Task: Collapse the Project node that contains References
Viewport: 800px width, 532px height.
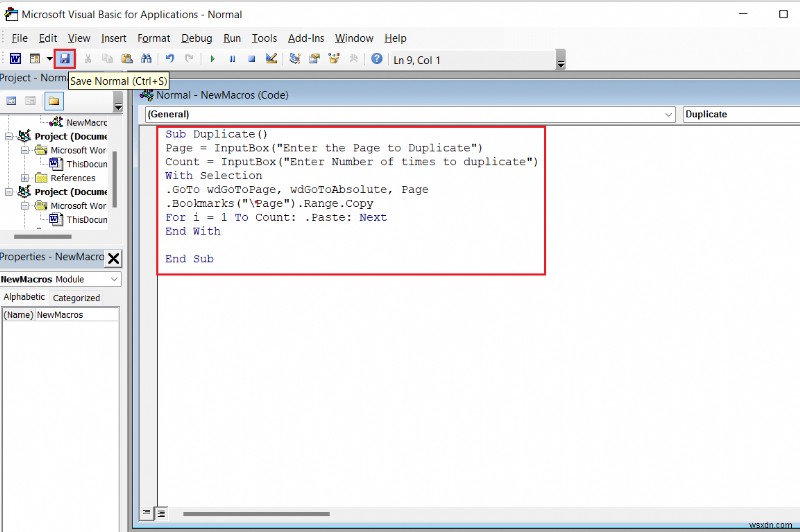Action: point(9,136)
